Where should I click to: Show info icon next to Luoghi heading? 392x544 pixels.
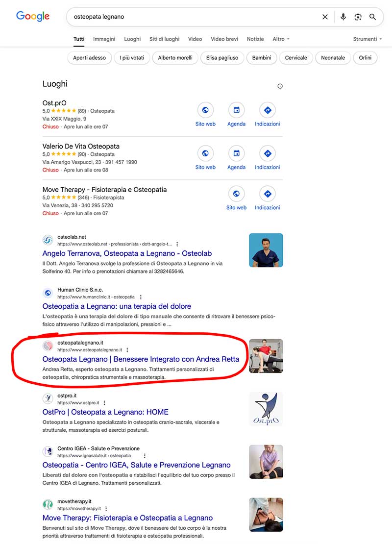point(280,86)
